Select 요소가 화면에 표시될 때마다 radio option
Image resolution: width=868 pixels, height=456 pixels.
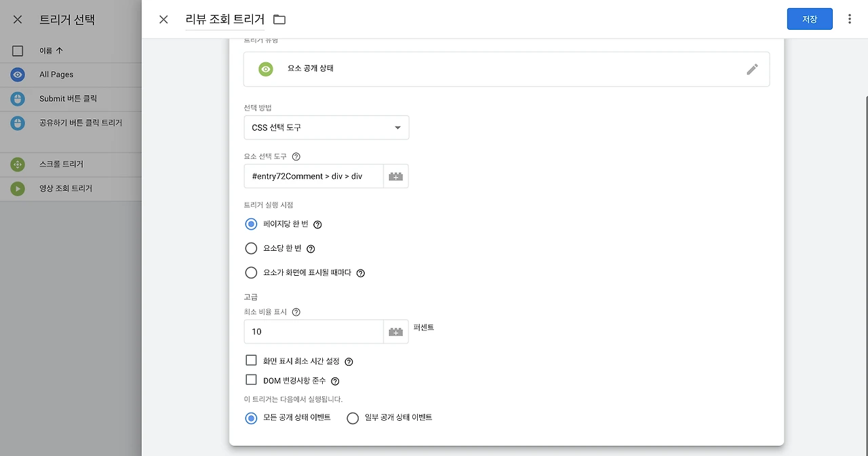click(251, 273)
